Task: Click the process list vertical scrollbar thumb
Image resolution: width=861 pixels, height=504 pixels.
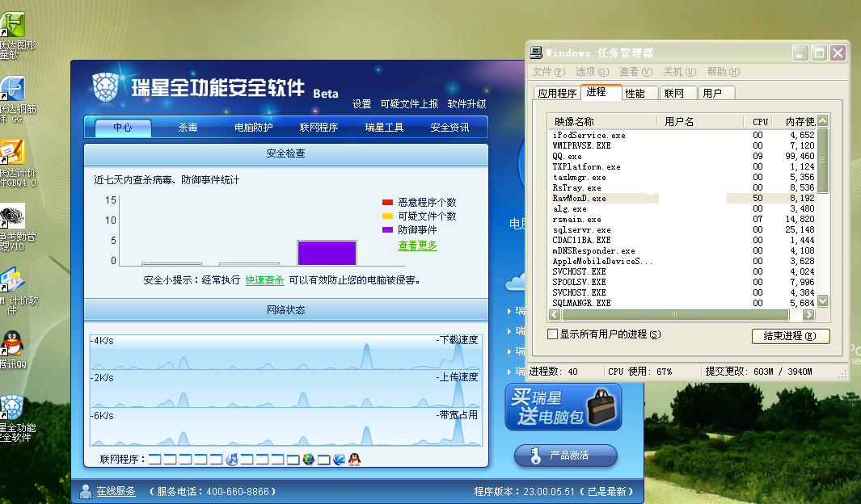Action: click(822, 160)
